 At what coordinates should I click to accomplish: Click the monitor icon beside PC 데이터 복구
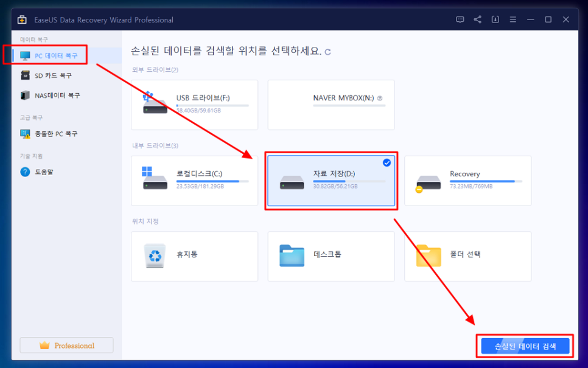tap(25, 56)
